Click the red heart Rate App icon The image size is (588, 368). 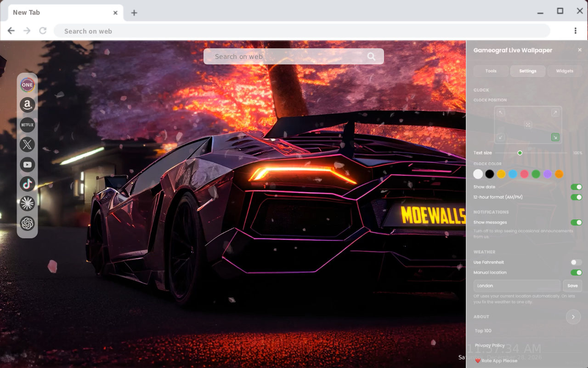click(x=478, y=361)
